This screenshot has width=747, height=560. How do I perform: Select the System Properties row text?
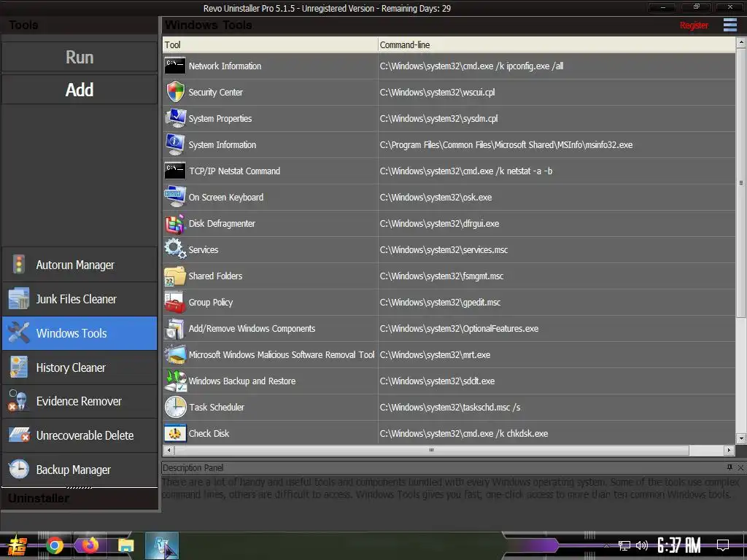[220, 119]
